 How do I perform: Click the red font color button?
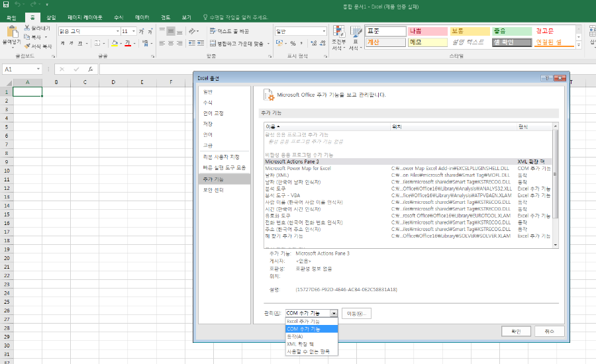coord(128,43)
